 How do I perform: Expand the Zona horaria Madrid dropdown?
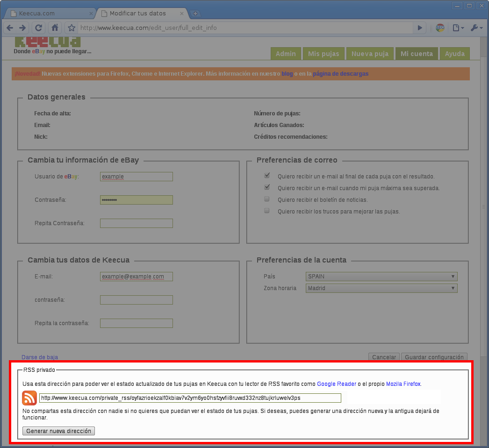pyautogui.click(x=381, y=288)
